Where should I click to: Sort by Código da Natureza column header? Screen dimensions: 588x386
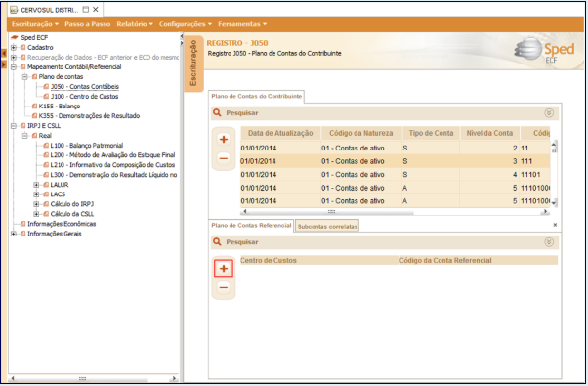coord(361,133)
